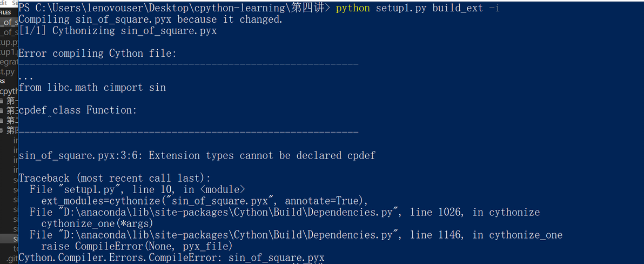The height and width of the screenshot is (264, 644).
Task: Switch to the tup.py open file
Action: click(x=9, y=42)
